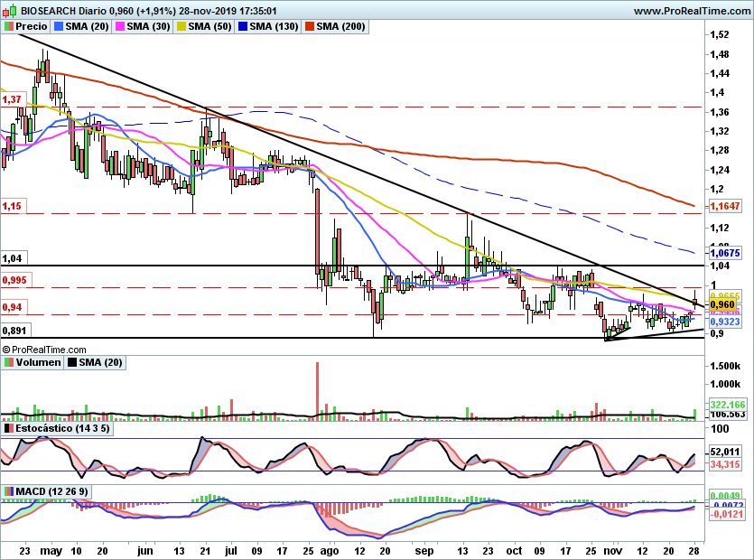Click the Estocástico legend icon

9,428
